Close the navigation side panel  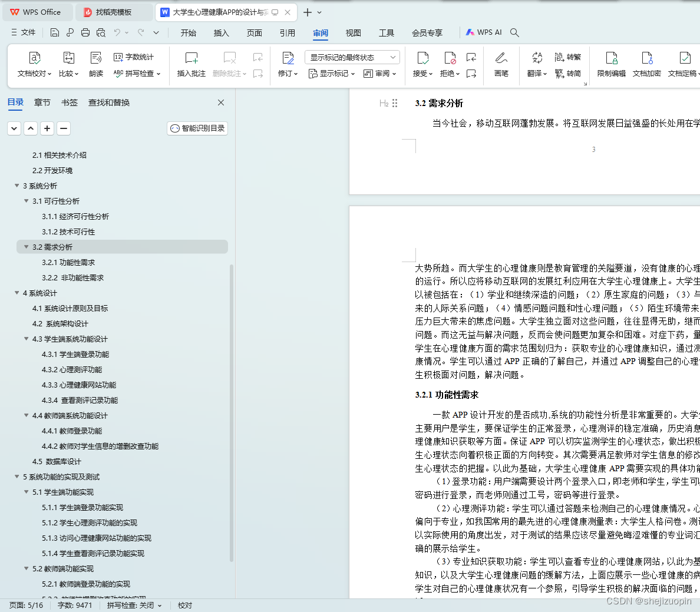tap(220, 102)
